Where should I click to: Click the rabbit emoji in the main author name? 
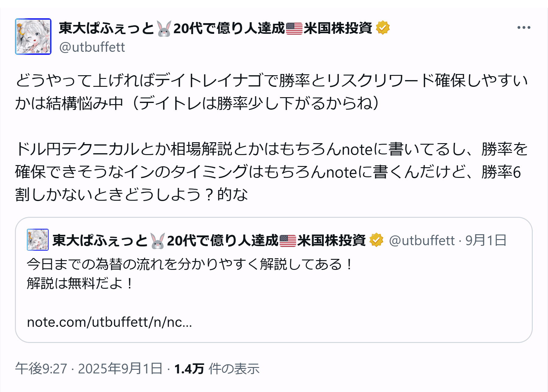pyautogui.click(x=164, y=29)
